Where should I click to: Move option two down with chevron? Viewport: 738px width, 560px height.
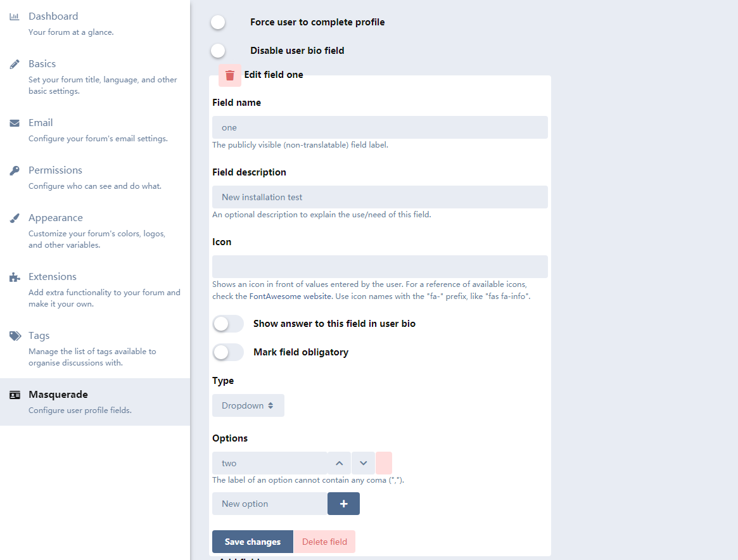(364, 463)
